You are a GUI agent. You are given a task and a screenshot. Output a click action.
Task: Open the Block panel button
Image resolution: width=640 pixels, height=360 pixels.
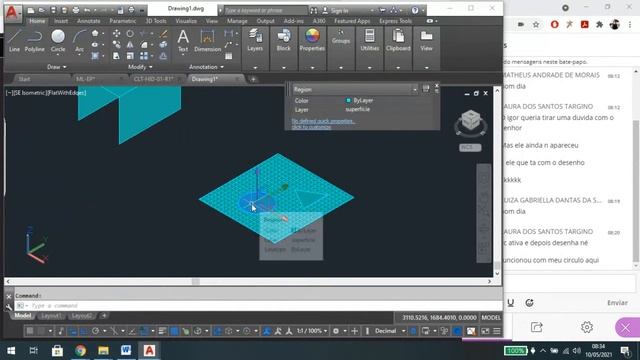point(284,40)
